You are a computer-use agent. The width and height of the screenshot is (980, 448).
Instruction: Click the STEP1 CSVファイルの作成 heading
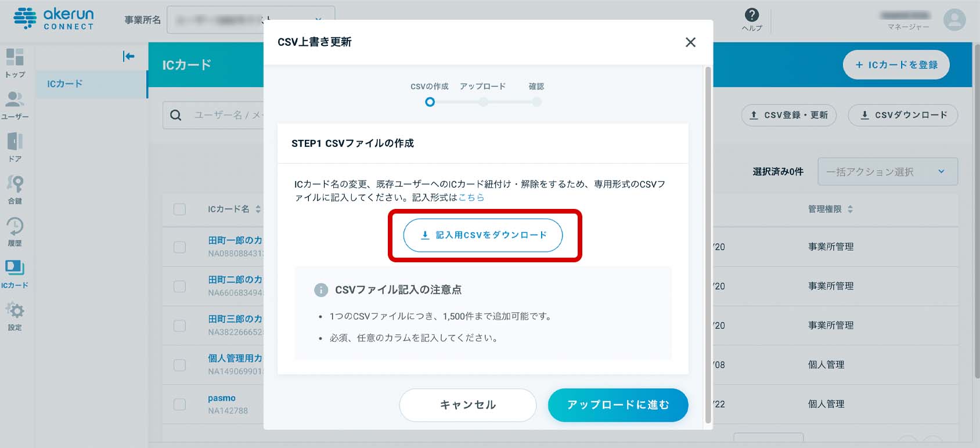[352, 143]
